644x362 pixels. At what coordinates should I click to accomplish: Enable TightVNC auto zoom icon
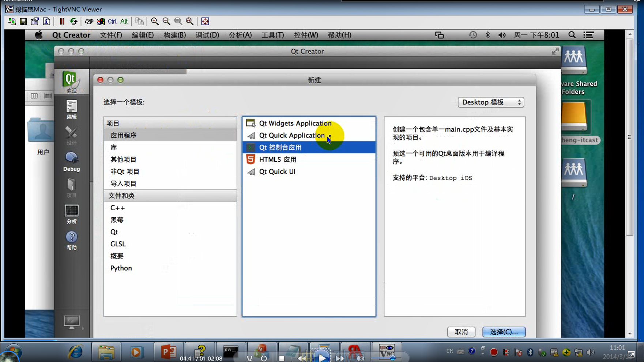click(x=190, y=22)
